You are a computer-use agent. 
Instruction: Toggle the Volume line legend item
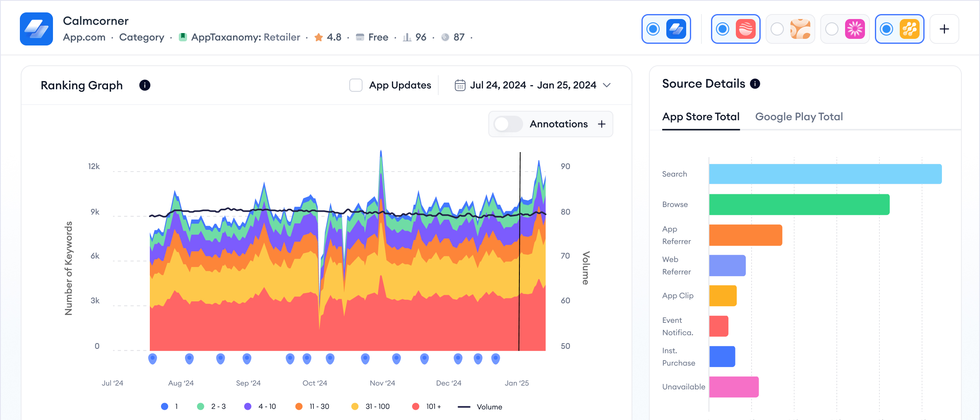480,407
